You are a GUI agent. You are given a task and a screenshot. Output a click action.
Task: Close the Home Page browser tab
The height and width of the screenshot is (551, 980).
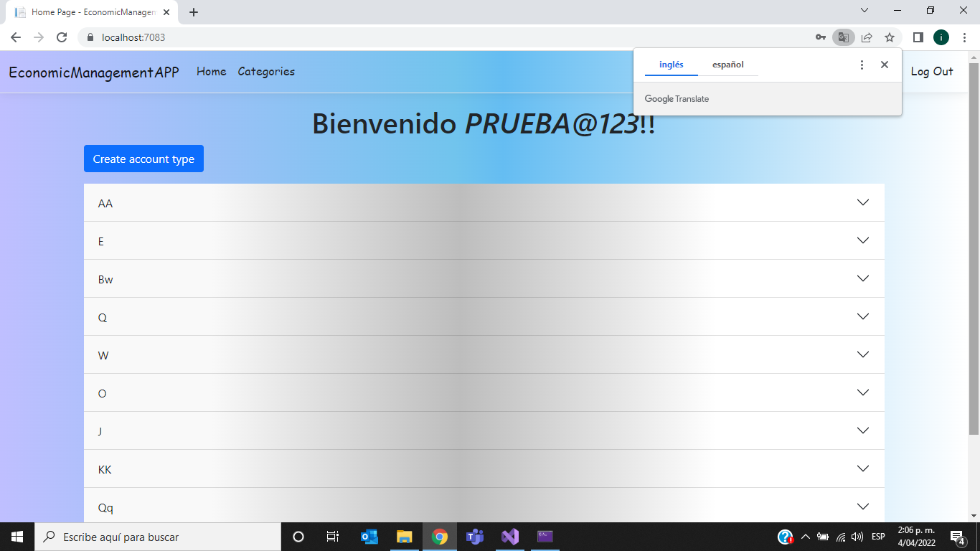pyautogui.click(x=166, y=12)
